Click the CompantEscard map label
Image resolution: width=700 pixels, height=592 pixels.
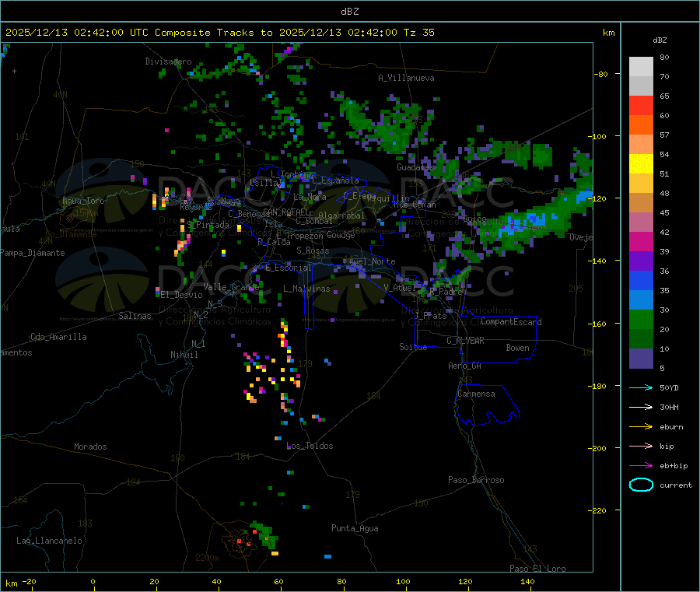pyautogui.click(x=512, y=322)
